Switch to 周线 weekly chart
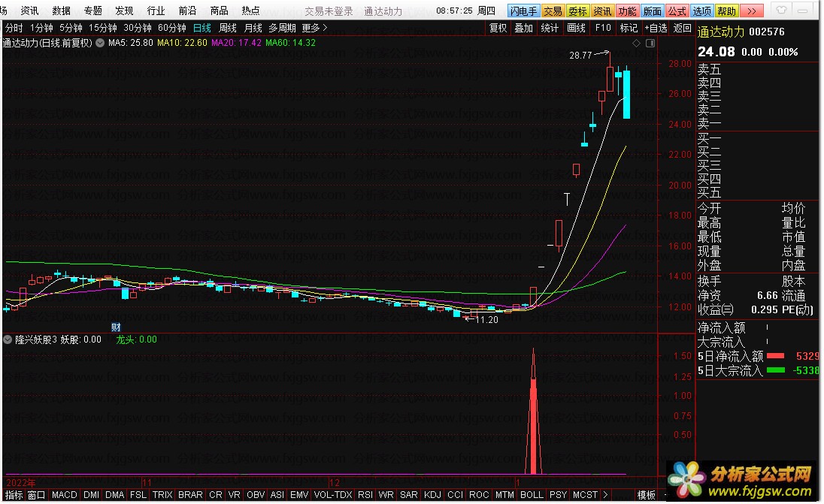This screenshot has width=824, height=504. (x=228, y=28)
